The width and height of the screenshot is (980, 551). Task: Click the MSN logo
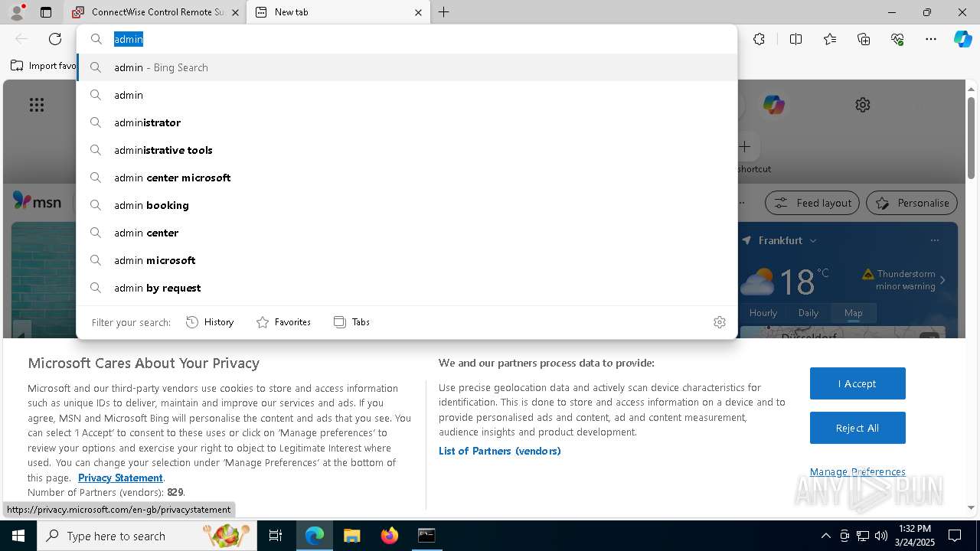point(37,202)
